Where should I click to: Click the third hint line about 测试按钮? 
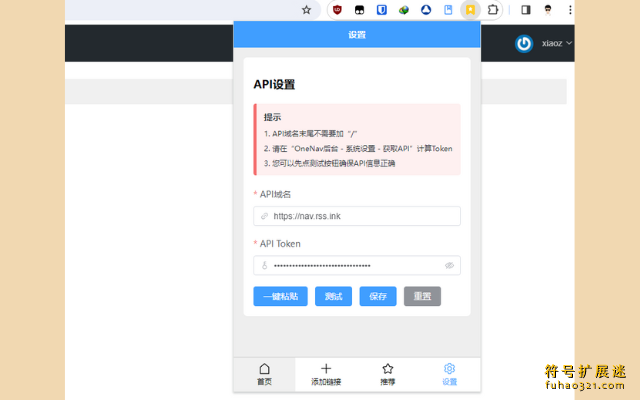coord(329,163)
